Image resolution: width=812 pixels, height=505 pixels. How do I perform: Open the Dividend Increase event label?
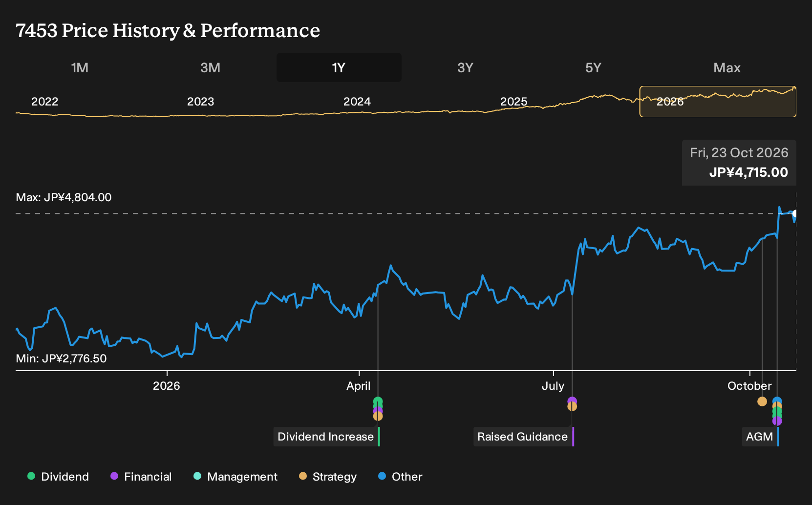pyautogui.click(x=326, y=437)
